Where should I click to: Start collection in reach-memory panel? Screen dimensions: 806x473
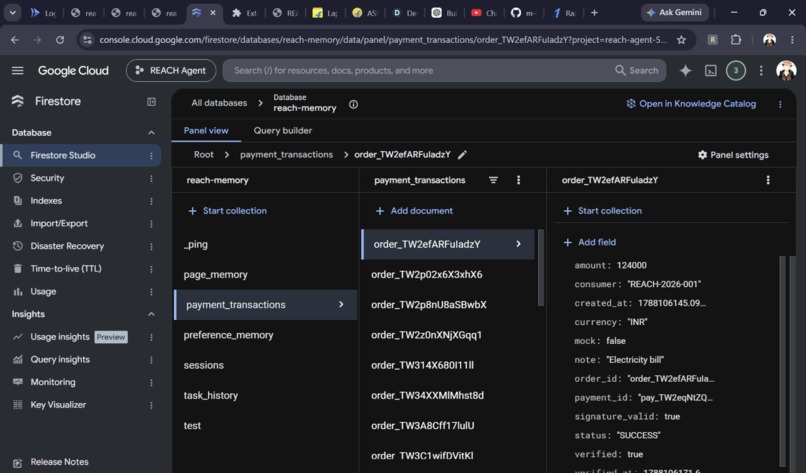[x=228, y=211]
